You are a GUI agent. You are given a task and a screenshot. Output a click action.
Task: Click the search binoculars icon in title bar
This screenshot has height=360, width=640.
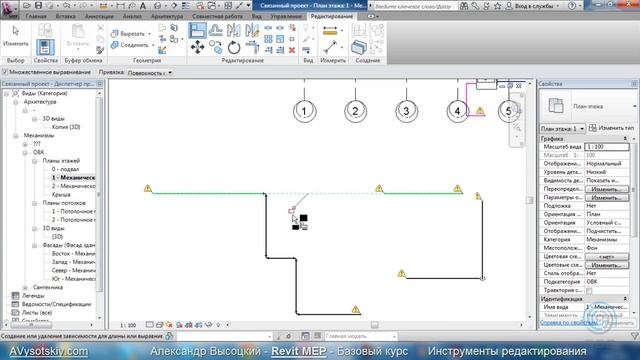(464, 6)
